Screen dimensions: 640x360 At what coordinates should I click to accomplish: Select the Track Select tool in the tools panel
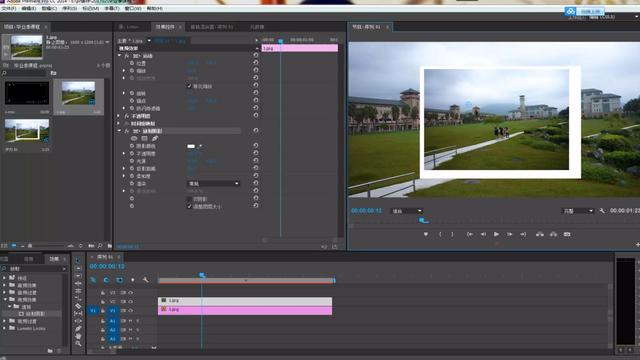[x=78, y=268]
